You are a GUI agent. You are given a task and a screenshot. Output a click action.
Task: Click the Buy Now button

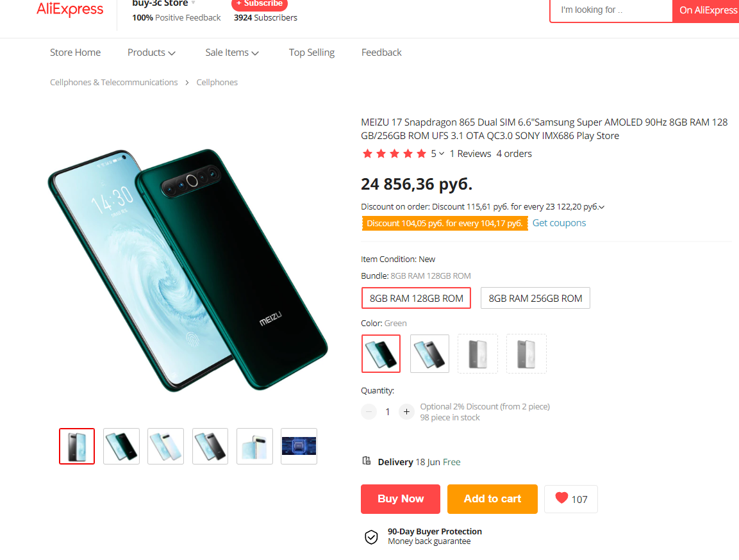401,498
